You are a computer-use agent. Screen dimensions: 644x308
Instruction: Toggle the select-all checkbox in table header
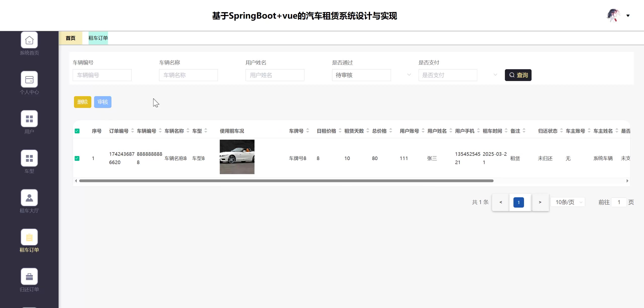tap(77, 131)
